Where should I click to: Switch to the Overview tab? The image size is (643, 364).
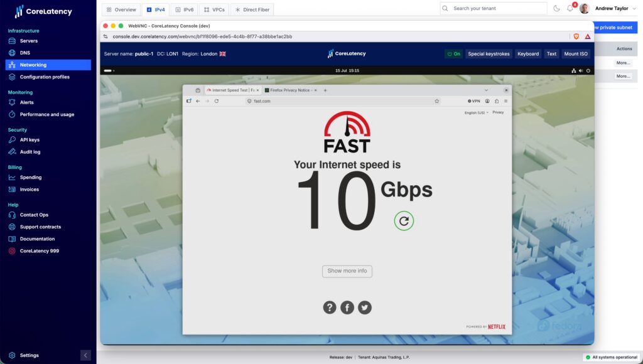[x=121, y=9]
